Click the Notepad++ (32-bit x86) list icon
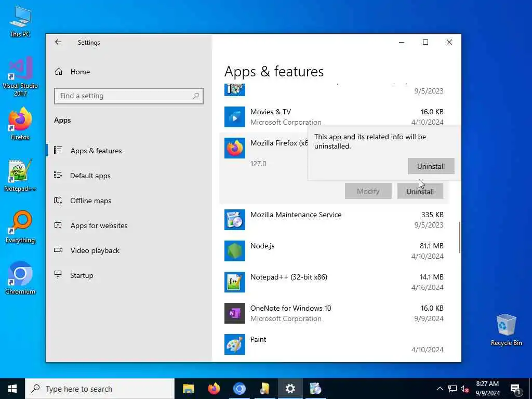Screen dimensions: 532x399 click(235, 282)
